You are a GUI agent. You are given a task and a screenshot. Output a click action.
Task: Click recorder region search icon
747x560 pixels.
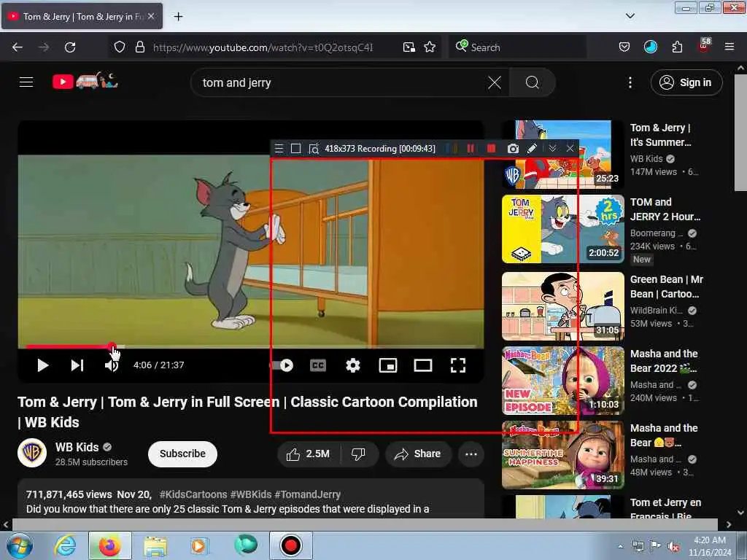point(314,149)
